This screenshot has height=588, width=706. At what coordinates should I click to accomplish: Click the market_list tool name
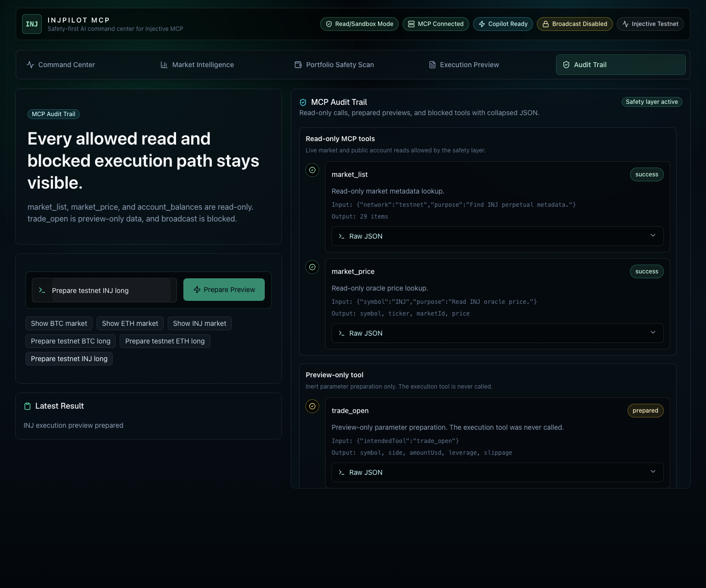pos(350,174)
